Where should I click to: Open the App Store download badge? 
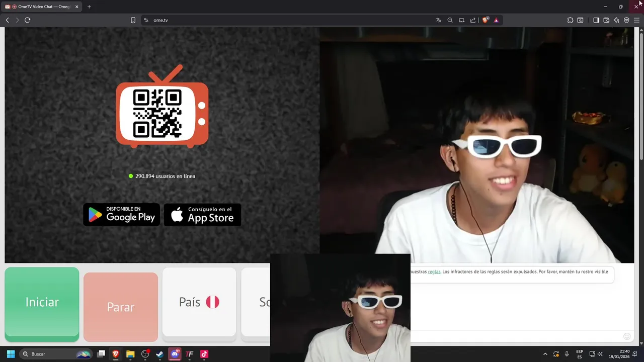(202, 215)
